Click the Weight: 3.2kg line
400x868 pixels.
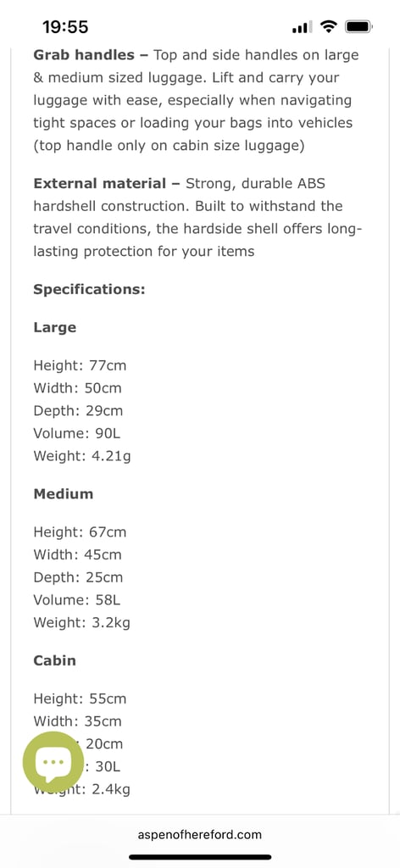point(82,623)
